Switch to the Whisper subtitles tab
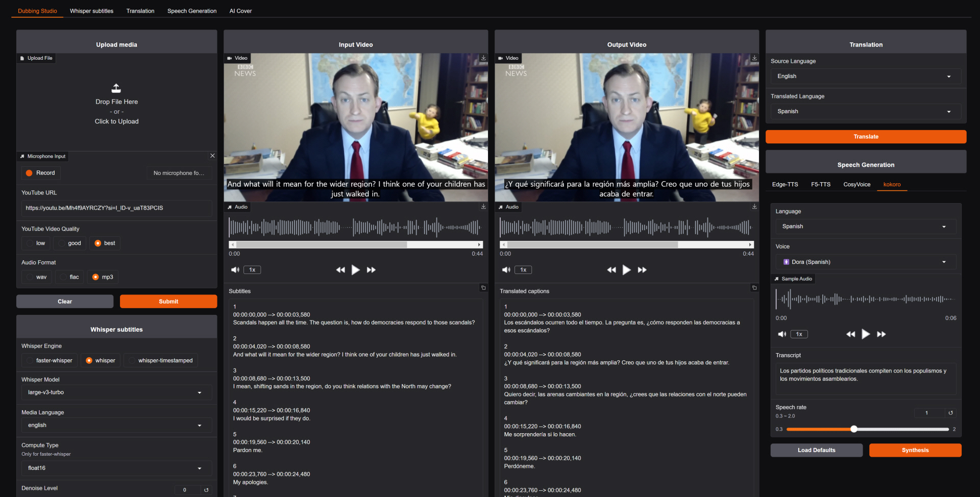Viewport: 980px width, 497px height. (92, 11)
